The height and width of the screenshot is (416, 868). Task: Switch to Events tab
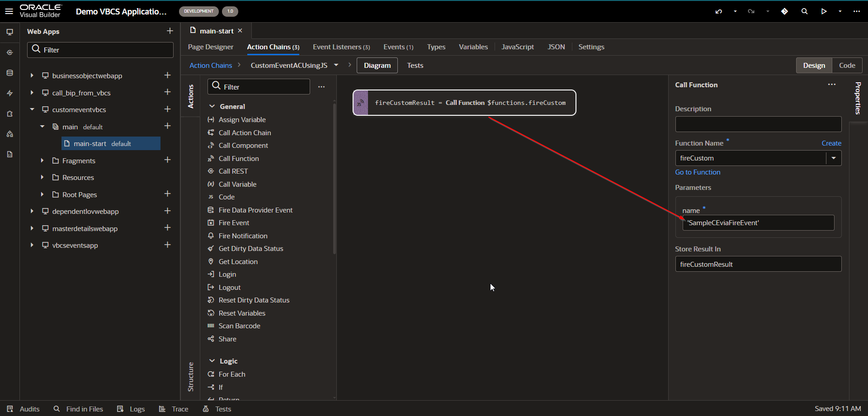coord(398,47)
